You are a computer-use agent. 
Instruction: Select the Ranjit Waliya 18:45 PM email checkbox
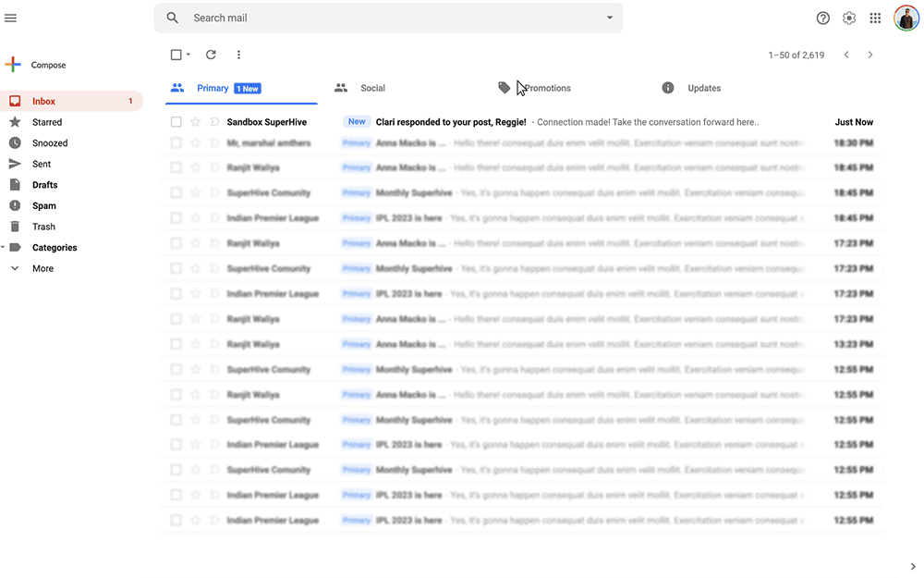coord(176,167)
